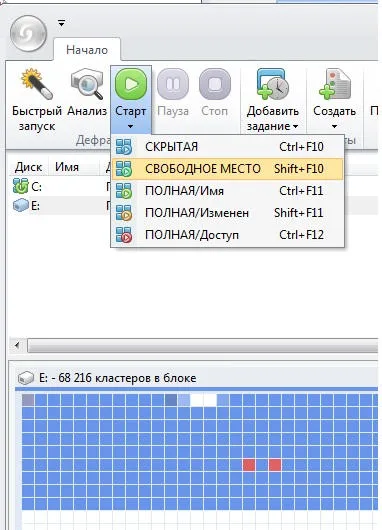Open the quick access toolbar customize arrow
Screen dimensions: 382x530
tap(61, 23)
